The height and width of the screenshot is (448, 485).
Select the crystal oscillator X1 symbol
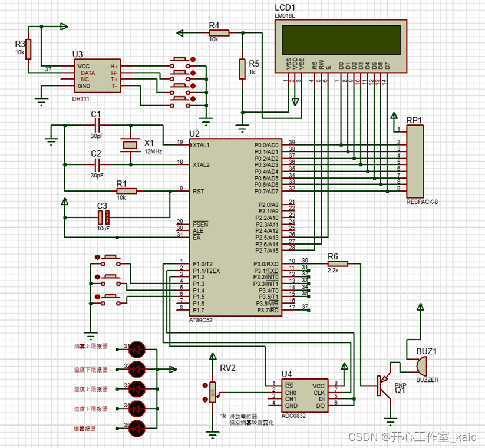(130, 145)
